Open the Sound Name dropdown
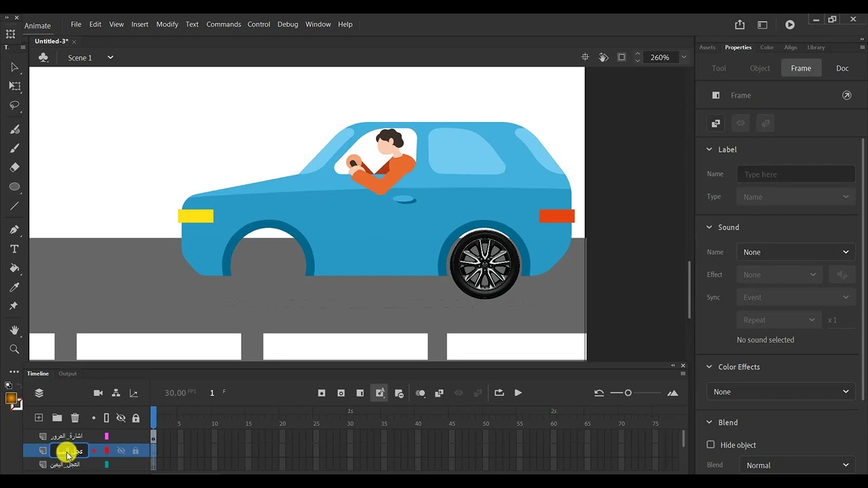868x488 pixels. pos(796,252)
